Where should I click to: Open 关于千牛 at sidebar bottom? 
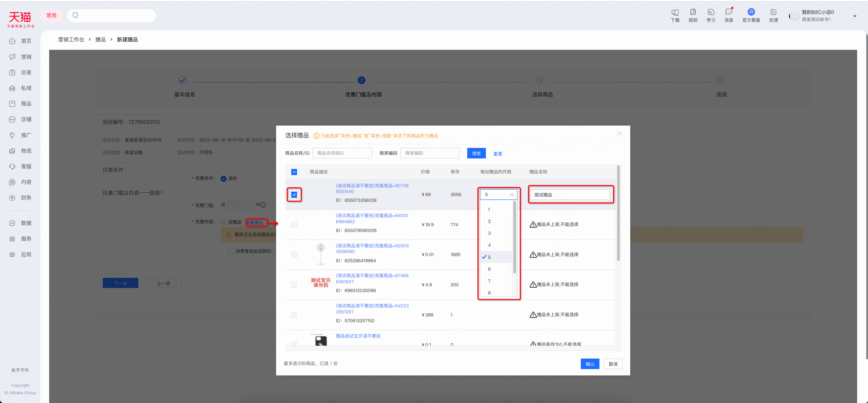(20, 370)
